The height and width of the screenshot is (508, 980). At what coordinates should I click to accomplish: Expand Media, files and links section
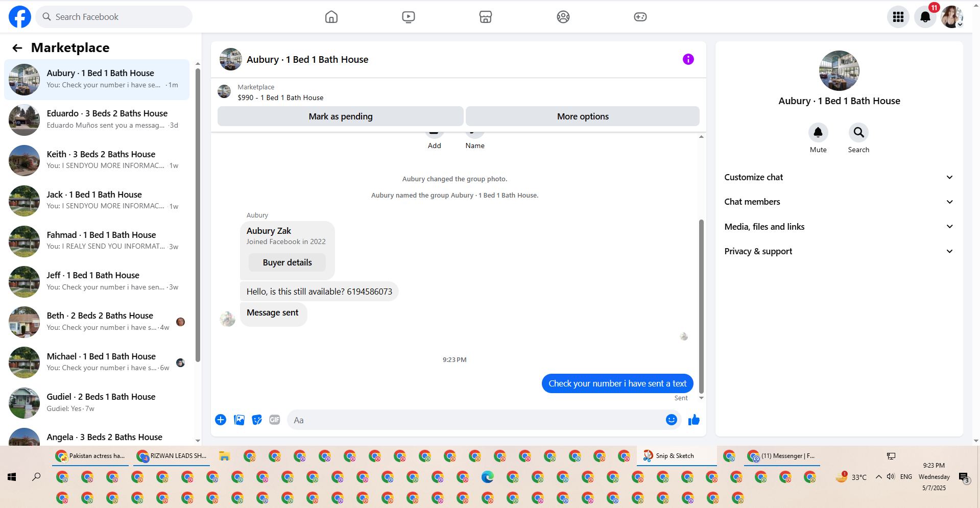pyautogui.click(x=839, y=227)
